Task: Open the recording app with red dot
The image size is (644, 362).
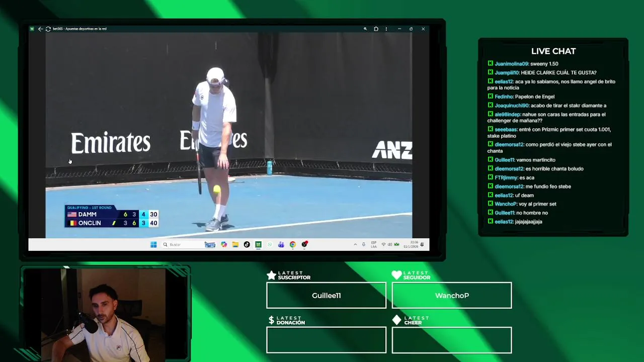Action: point(305,244)
